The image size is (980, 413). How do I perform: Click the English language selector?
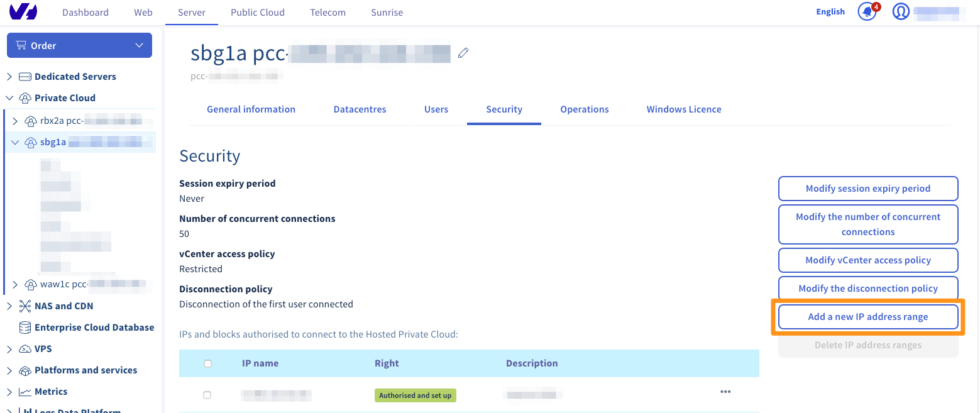click(x=830, y=11)
